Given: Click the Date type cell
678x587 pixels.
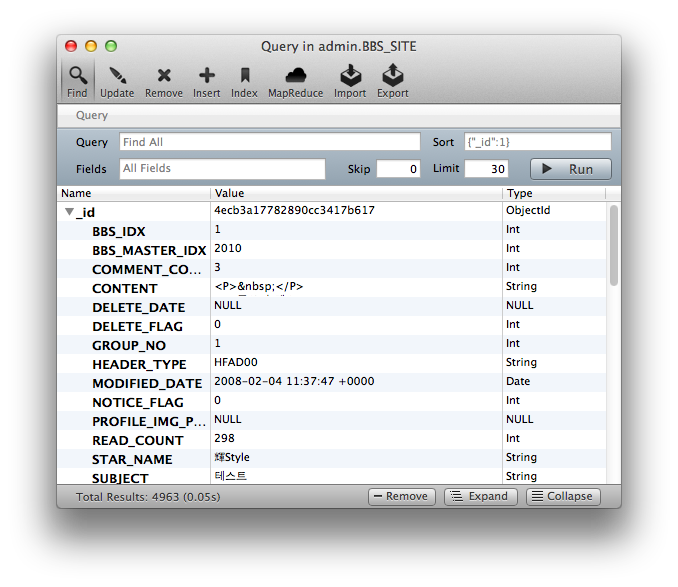Looking at the screenshot, I should point(518,381).
